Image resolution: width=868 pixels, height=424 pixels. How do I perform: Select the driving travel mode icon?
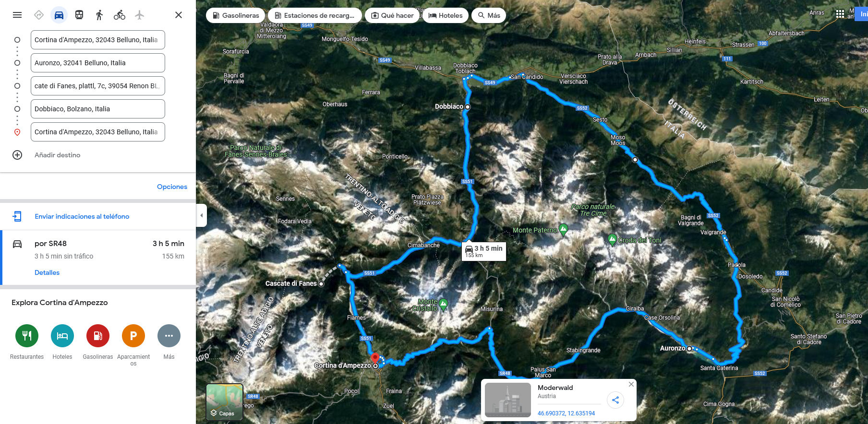(59, 15)
